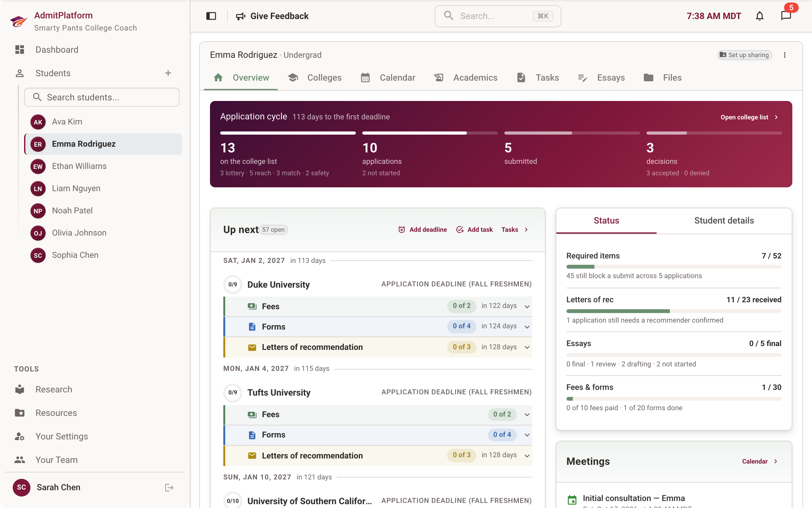Click the 57 open badge

click(273, 230)
